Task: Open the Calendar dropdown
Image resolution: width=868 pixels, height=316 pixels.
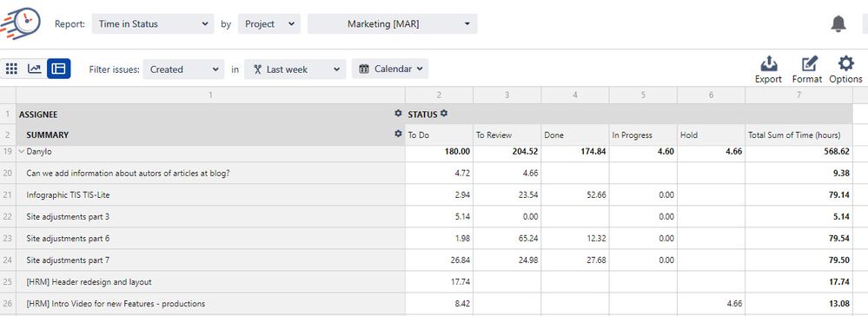Action: pos(390,69)
